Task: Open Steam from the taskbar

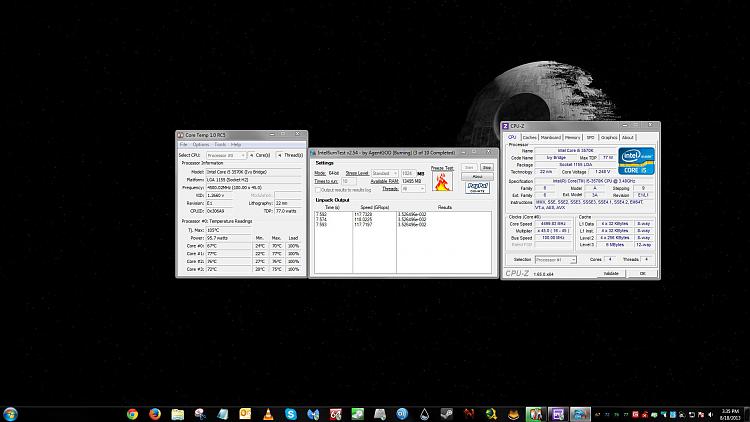Action: pyautogui.click(x=447, y=414)
